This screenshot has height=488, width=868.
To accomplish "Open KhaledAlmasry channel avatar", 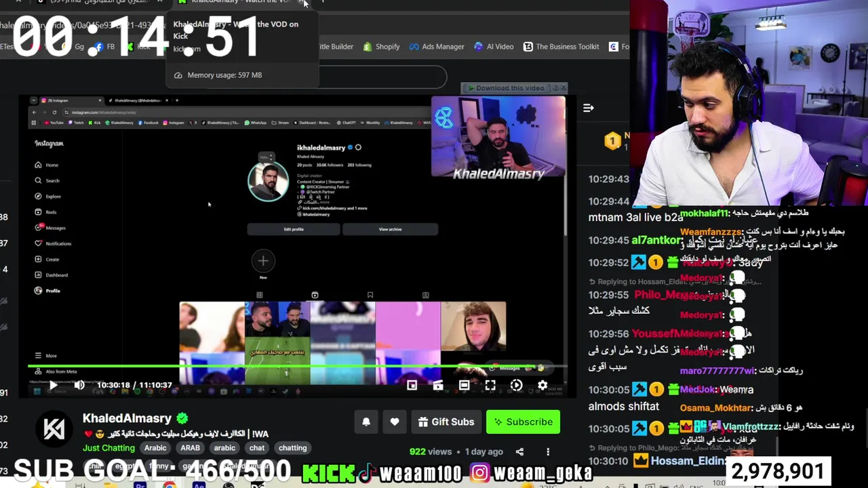I will 54,430.
